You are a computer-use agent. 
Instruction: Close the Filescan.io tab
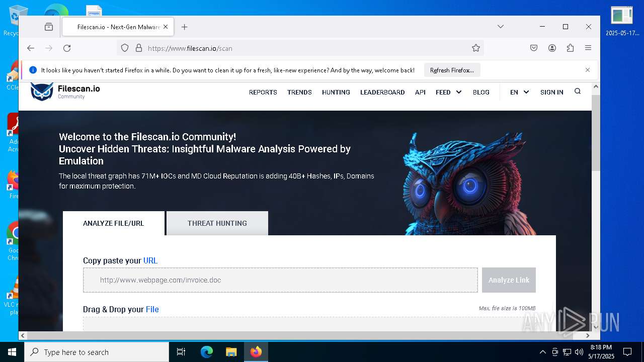pos(166,27)
